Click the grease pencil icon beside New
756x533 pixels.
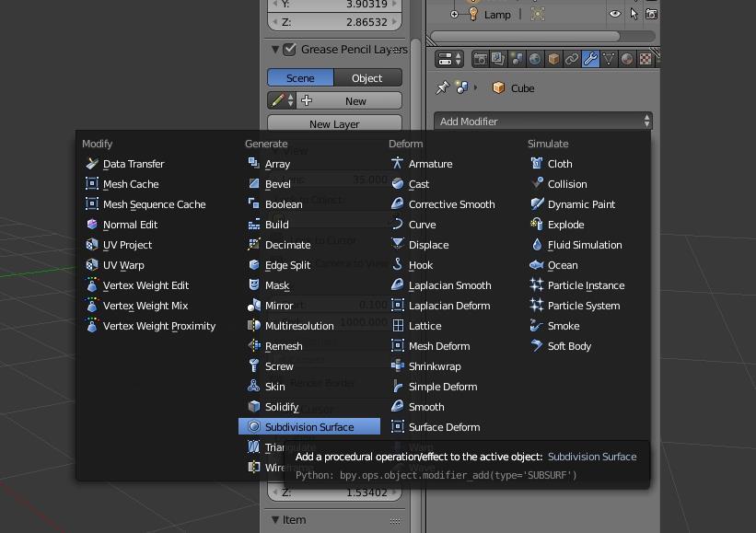278,100
